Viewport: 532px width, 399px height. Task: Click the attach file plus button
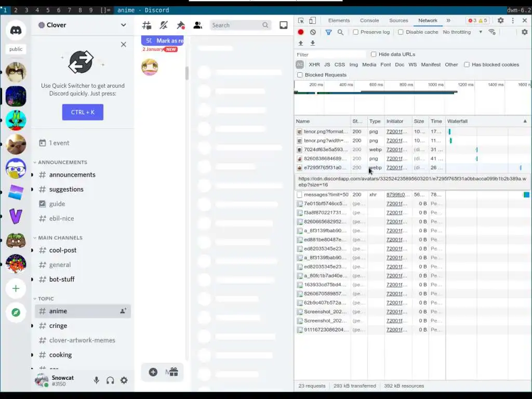pos(153,372)
